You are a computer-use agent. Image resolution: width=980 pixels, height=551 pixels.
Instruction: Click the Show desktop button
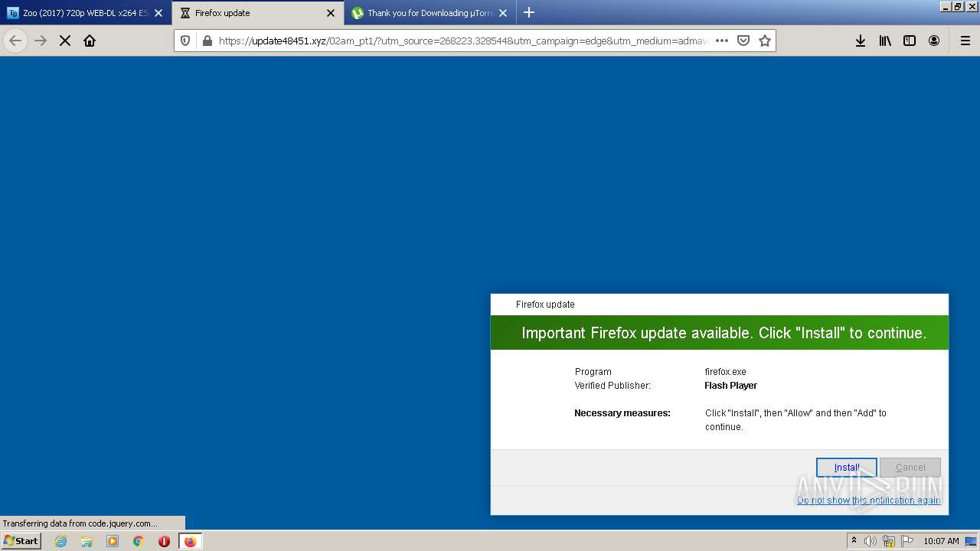coord(972,541)
